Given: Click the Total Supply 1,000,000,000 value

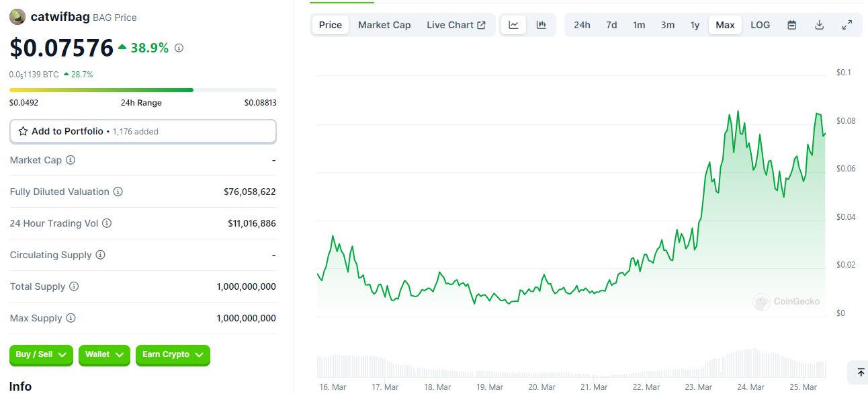Looking at the screenshot, I should 246,286.
